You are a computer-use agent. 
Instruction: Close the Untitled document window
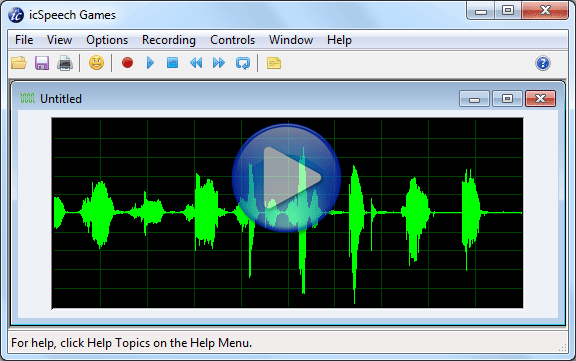coord(540,98)
